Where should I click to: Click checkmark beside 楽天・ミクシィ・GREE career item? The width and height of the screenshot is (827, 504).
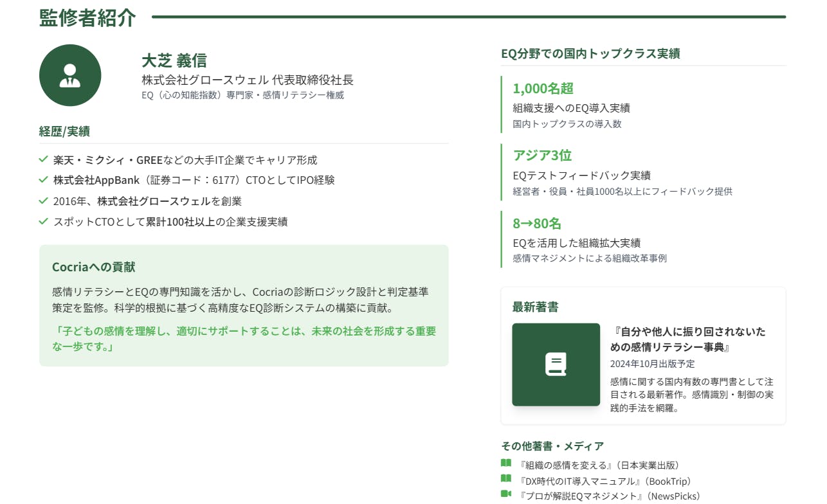pos(44,159)
